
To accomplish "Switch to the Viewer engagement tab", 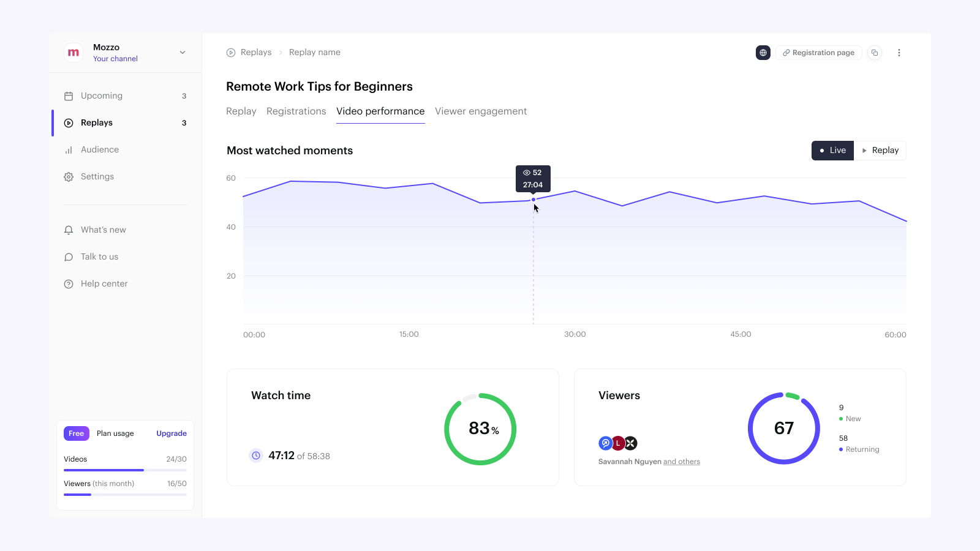I will pos(481,111).
